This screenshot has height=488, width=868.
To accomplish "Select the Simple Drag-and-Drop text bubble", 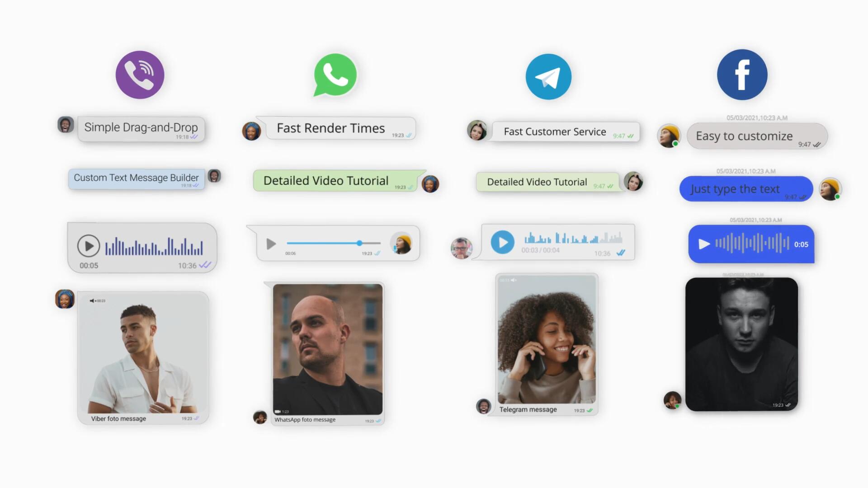I will [141, 127].
